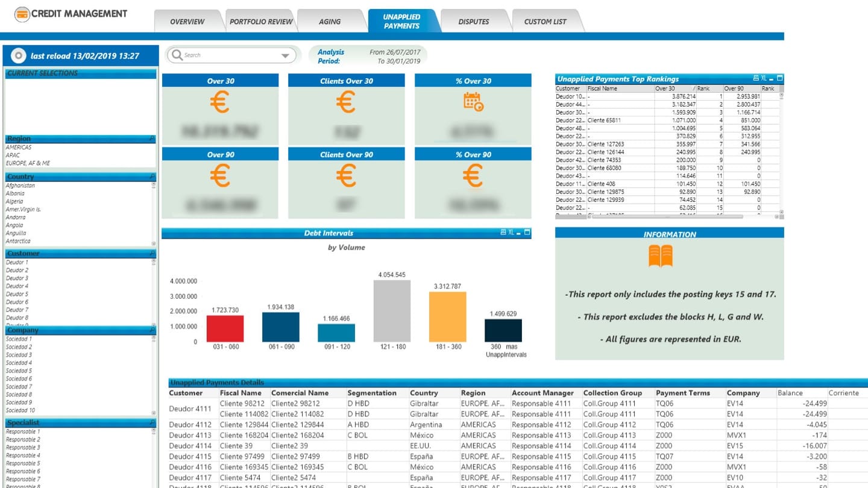The image size is (868, 488).
Task: Open the Disputes tab
Action: (x=474, y=22)
